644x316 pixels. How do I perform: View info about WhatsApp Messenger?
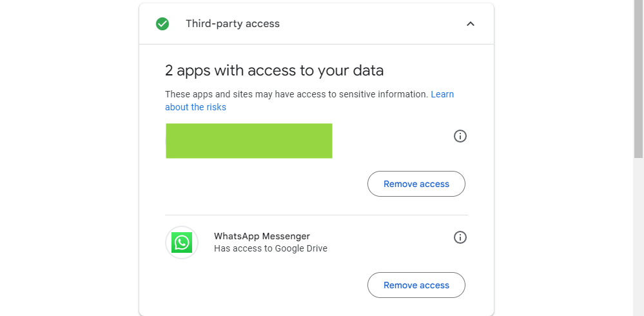click(460, 237)
